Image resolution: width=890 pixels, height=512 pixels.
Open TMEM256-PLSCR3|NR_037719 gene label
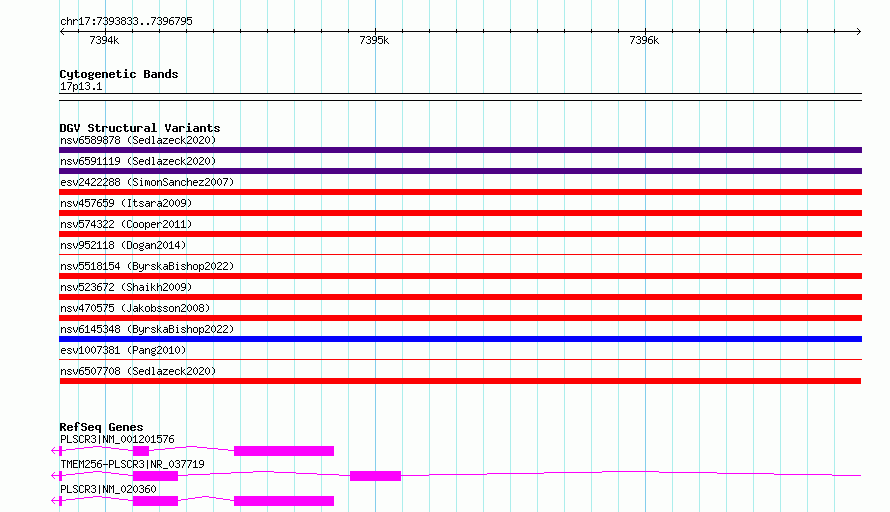point(132,464)
